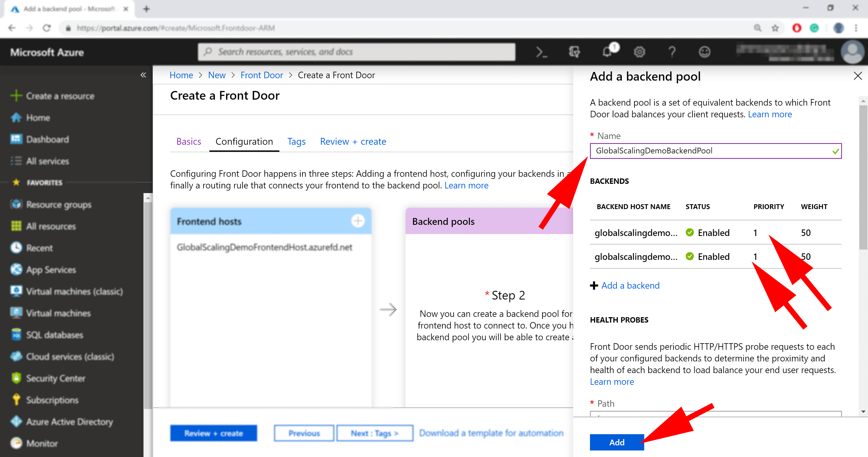
Task: Close the Add a backend pool panel
Action: click(x=857, y=76)
